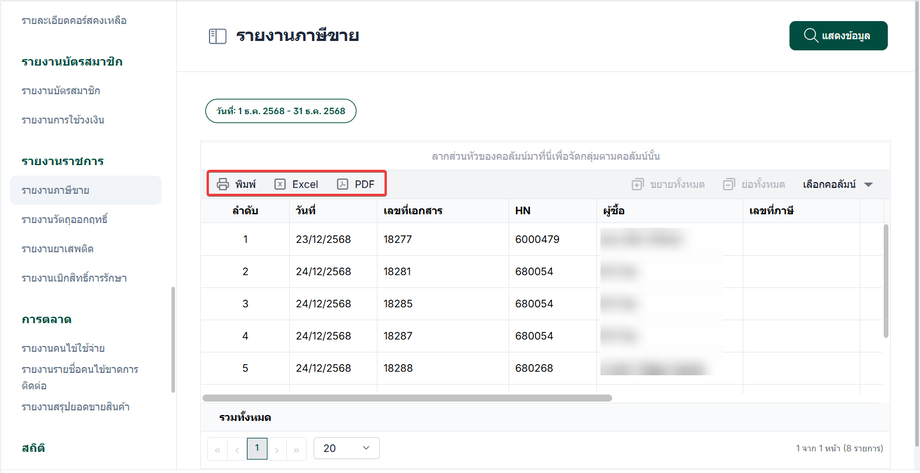Click the date range filter chip

click(x=280, y=111)
